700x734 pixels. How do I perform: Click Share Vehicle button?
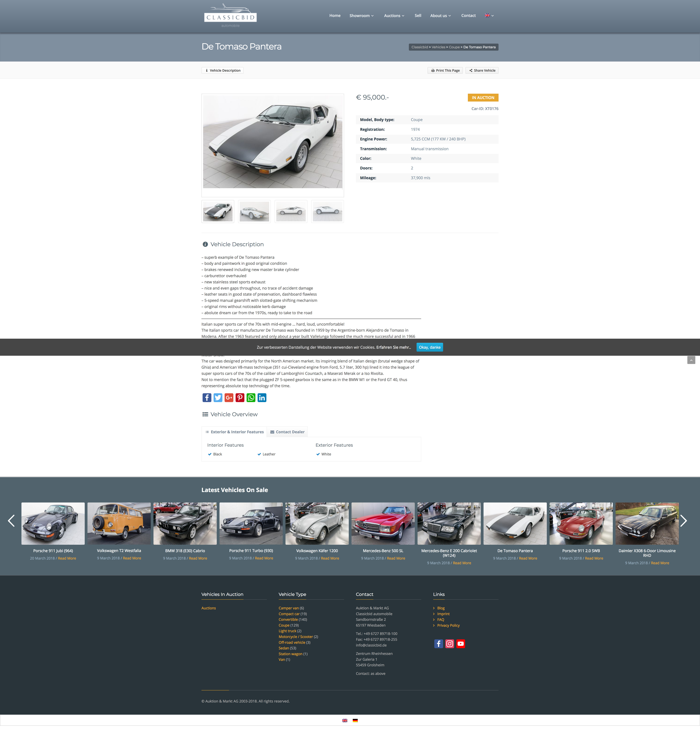tap(482, 71)
